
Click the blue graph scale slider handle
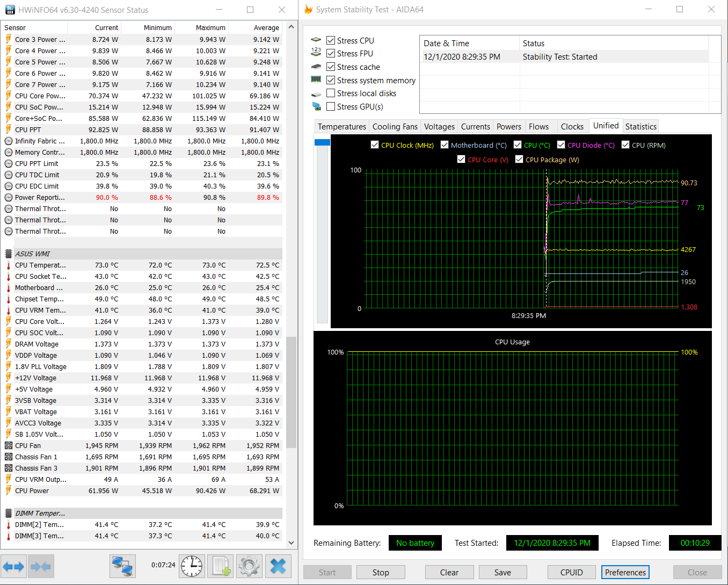click(322, 142)
